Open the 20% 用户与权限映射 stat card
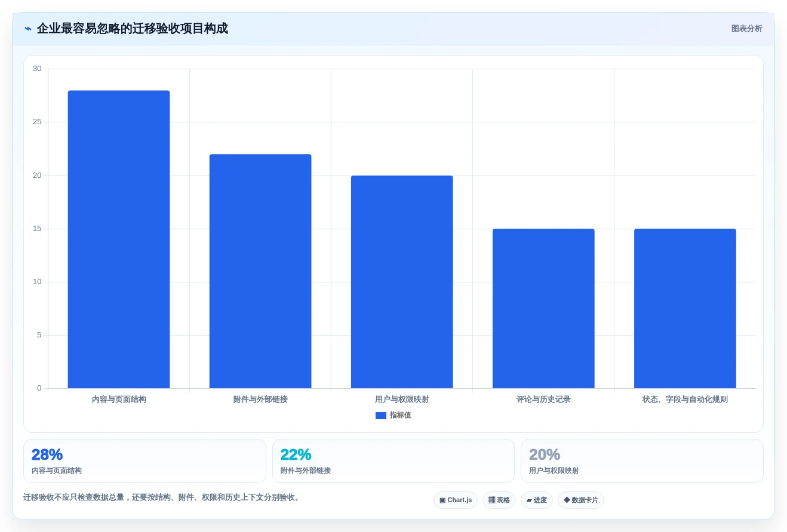Screen dimensions: 787x532 point(642,461)
